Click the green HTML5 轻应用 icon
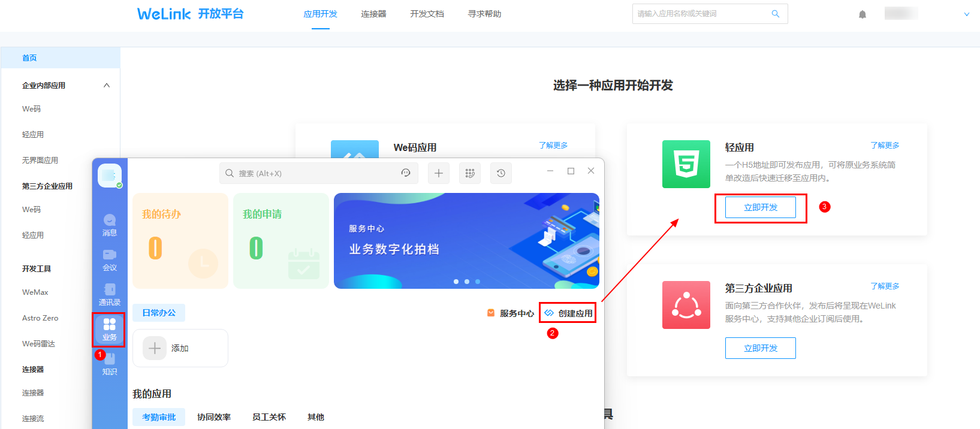Viewport: 980px width, 429px height. tap(686, 164)
